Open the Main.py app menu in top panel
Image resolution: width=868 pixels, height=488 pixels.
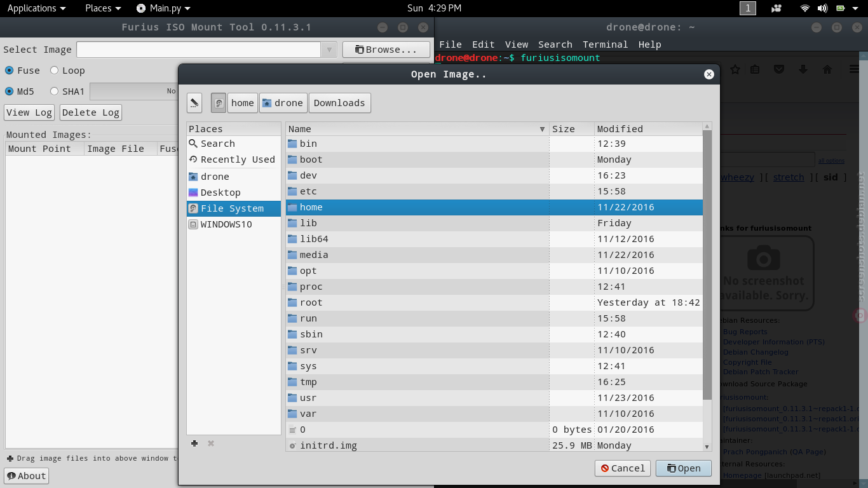coord(163,8)
